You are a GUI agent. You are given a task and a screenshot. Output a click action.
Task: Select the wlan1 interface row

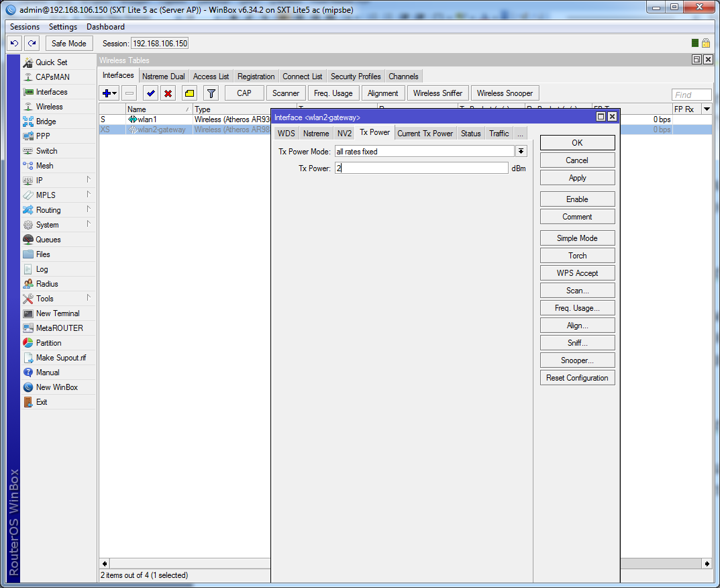tap(148, 119)
